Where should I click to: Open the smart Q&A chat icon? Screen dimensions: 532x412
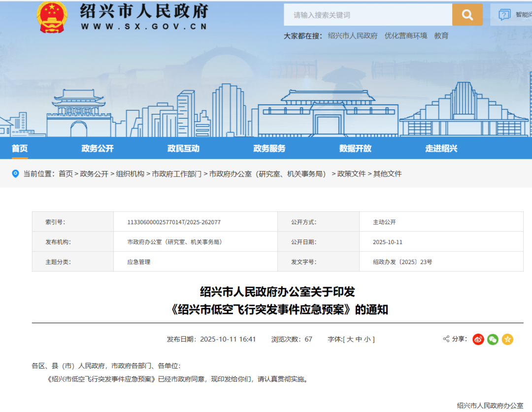(x=504, y=15)
